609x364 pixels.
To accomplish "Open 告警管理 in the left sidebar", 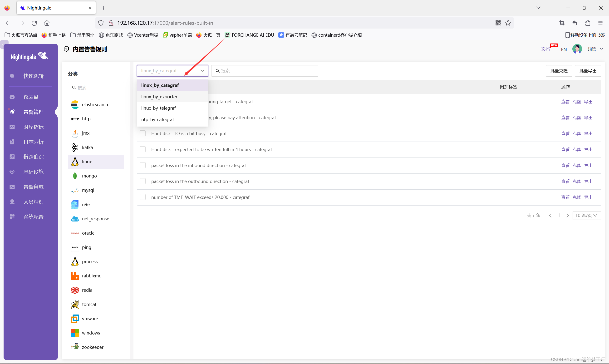I will click(x=33, y=112).
